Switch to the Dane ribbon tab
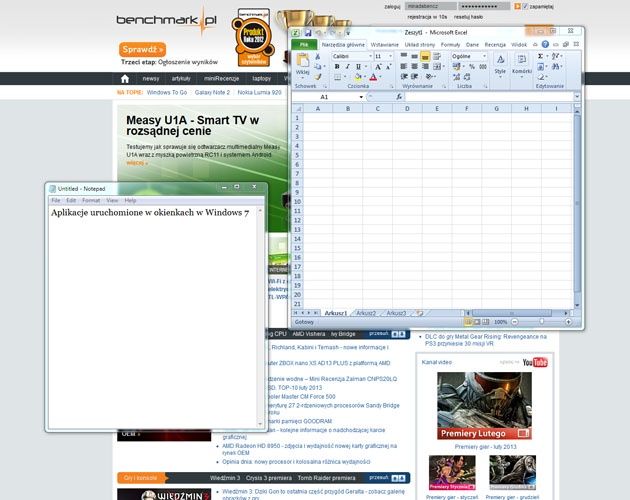 coord(472,45)
